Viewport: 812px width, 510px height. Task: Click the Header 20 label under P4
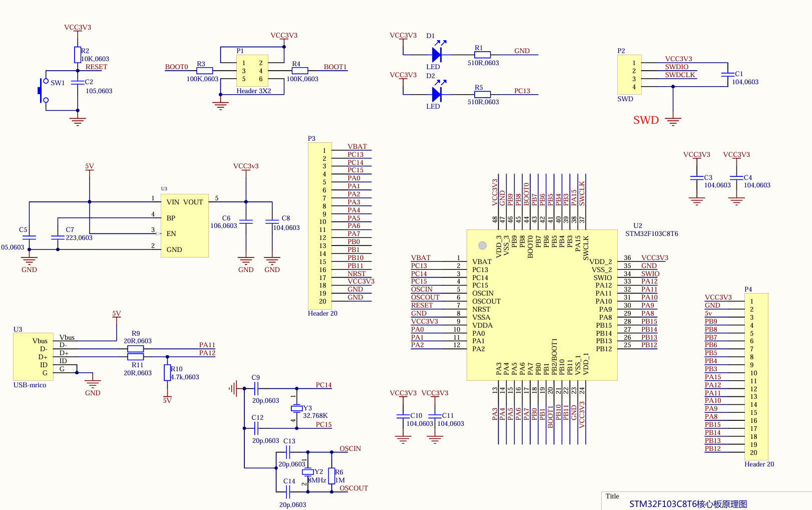tap(759, 464)
